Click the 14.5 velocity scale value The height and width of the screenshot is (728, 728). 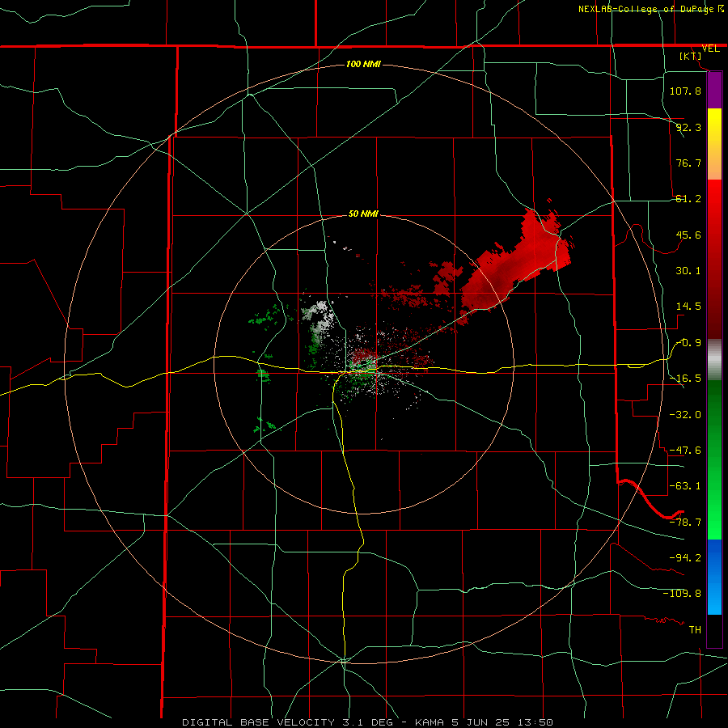pos(688,307)
